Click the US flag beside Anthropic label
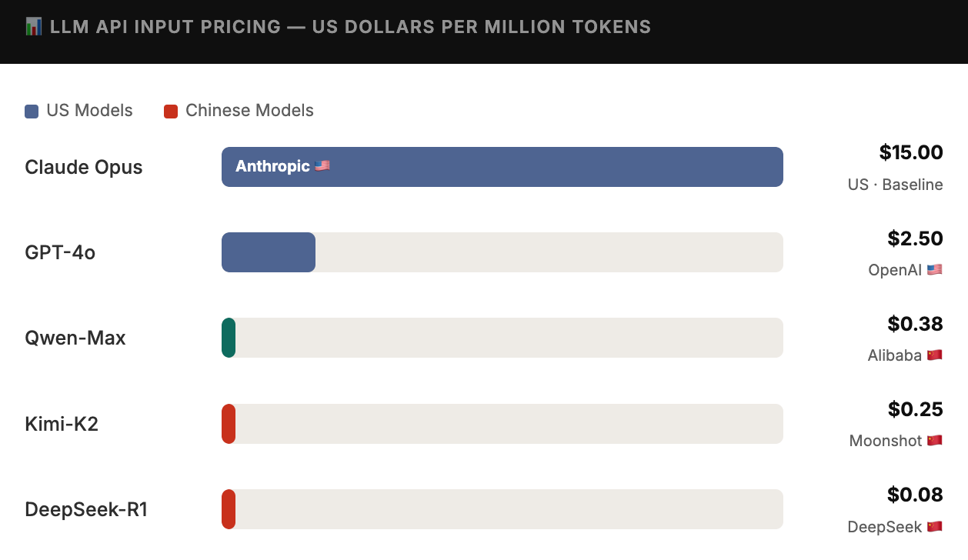Viewport: 968px width, 560px height. coord(322,166)
